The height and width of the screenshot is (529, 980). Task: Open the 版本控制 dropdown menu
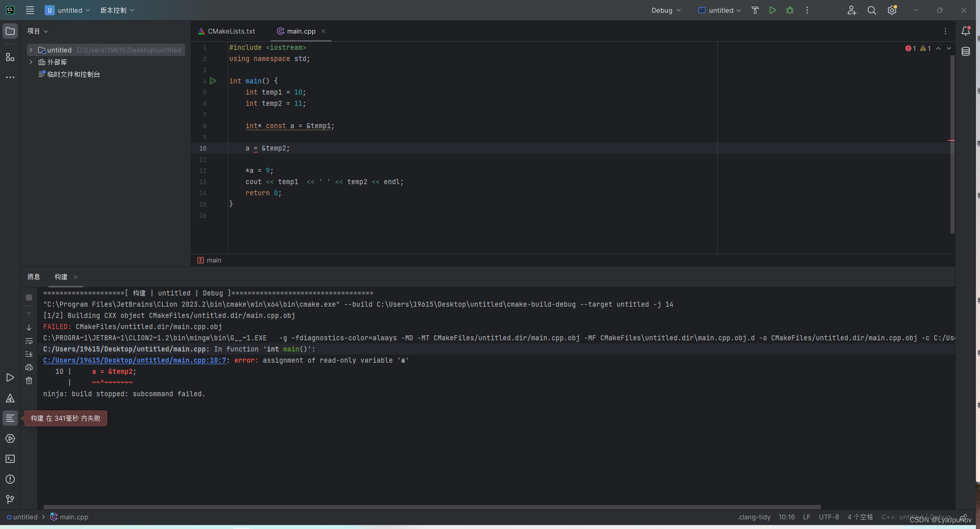(x=117, y=10)
